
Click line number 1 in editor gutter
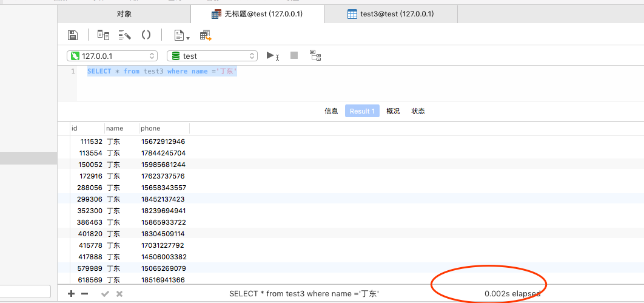tap(73, 71)
